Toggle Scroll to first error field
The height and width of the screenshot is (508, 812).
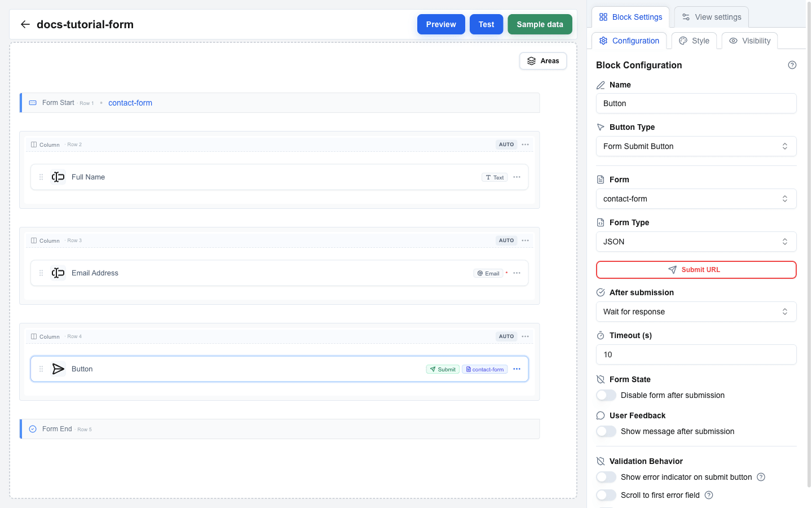606,495
